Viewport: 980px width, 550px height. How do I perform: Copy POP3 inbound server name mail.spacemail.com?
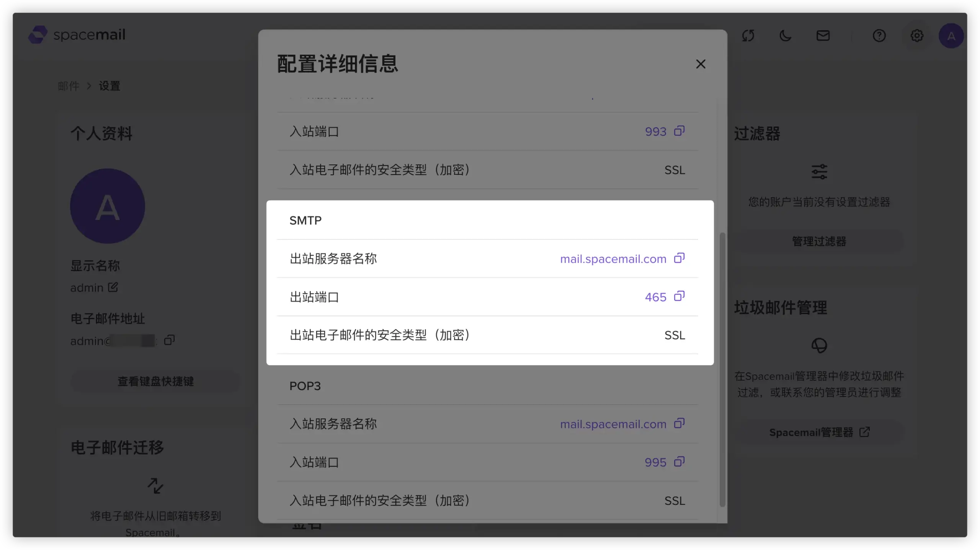pos(679,423)
